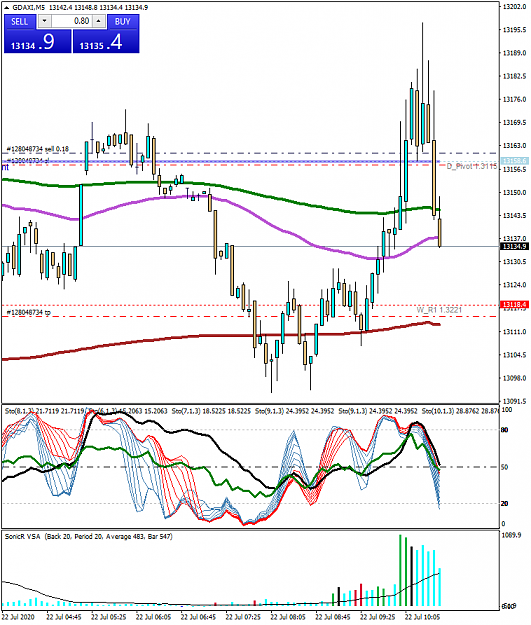Decrease lot volume with down arrow
This screenshot has height=625, width=531.
click(x=44, y=21)
